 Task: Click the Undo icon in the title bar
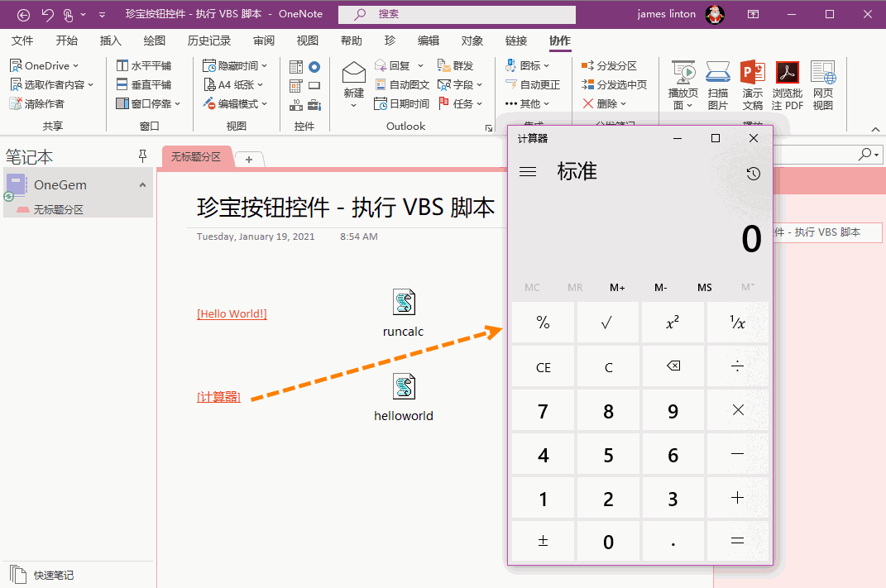point(47,15)
